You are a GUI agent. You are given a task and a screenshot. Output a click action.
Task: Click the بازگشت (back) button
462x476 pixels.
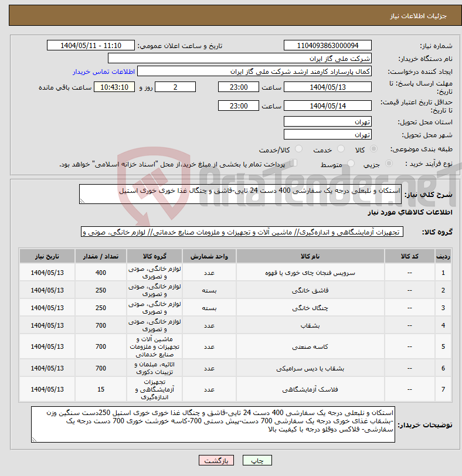click(x=216, y=461)
